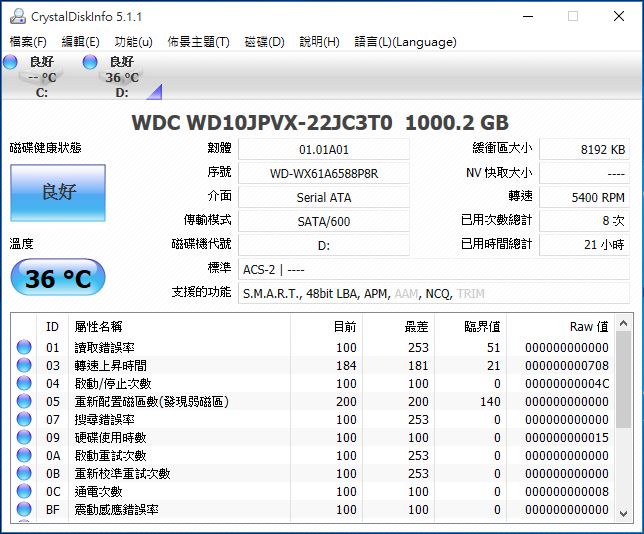Click the power on hours field 21 小時

click(x=584, y=245)
